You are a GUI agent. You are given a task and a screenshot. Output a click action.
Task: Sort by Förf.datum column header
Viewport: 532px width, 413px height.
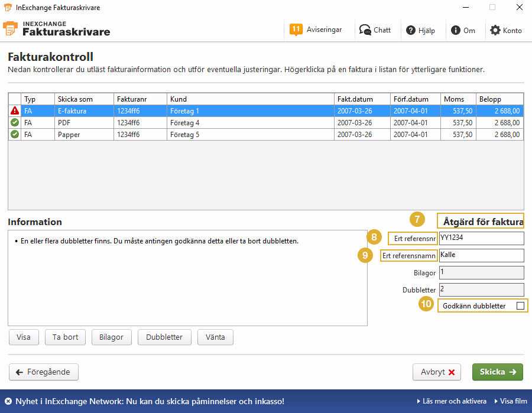click(x=416, y=99)
